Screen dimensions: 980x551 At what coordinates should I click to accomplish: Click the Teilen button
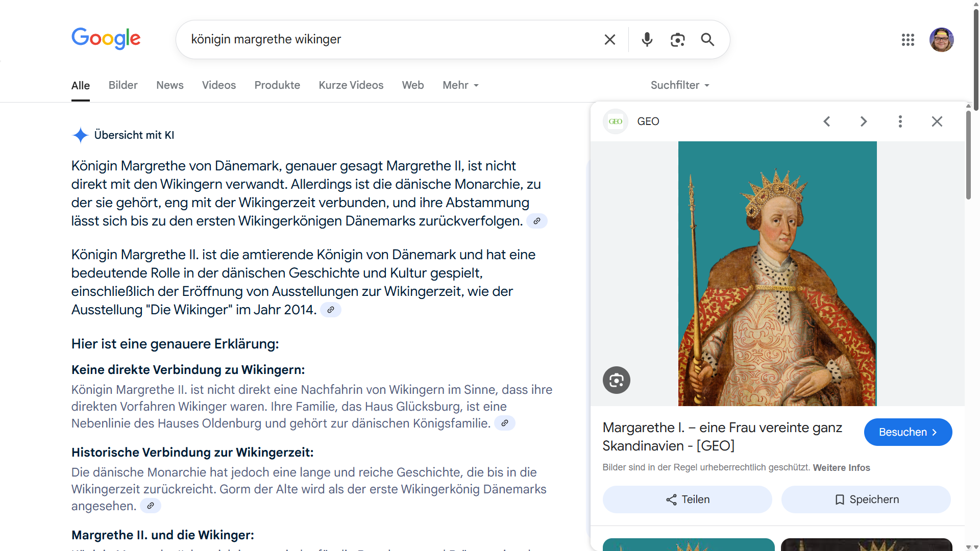point(688,499)
